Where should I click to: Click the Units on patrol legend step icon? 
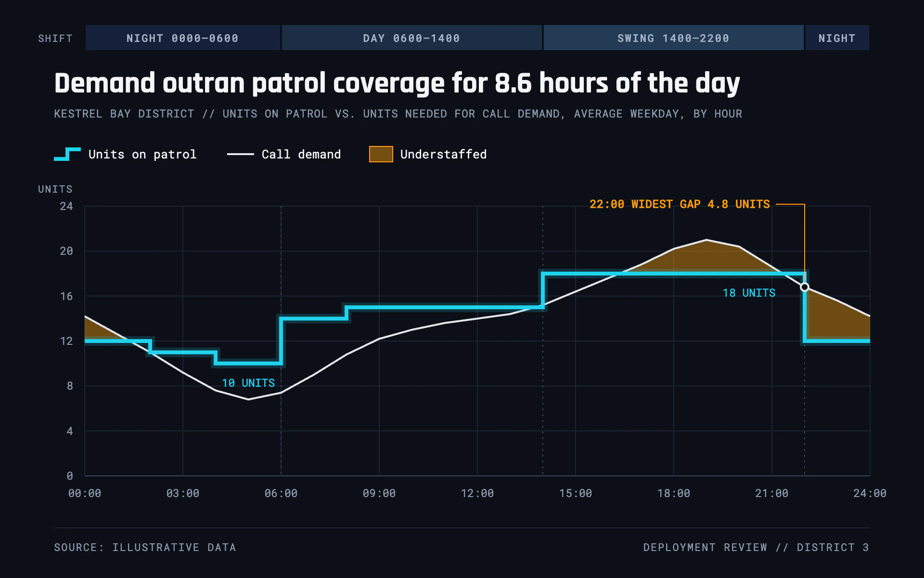click(67, 154)
